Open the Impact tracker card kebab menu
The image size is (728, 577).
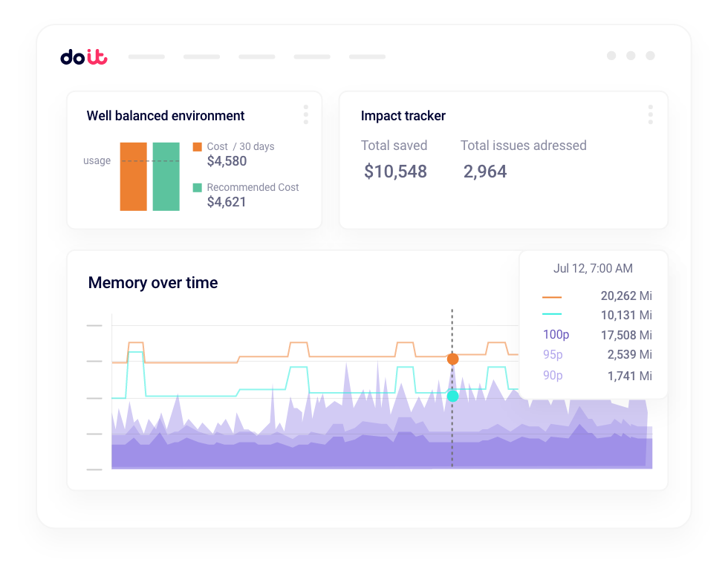click(x=650, y=114)
